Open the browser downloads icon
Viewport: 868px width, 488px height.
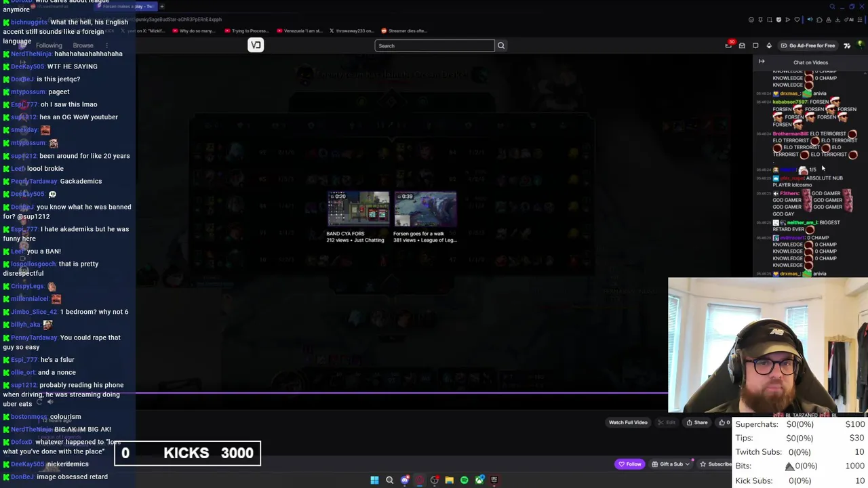(x=837, y=20)
